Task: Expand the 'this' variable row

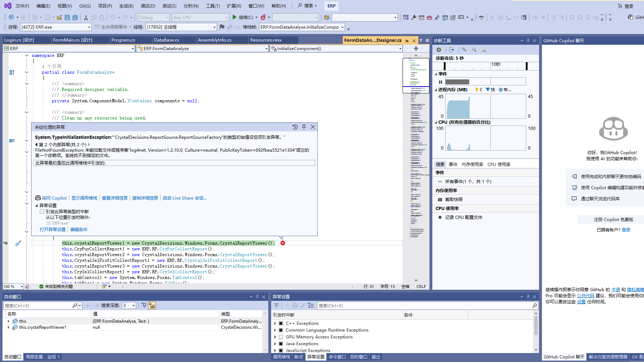Action: 9,321
